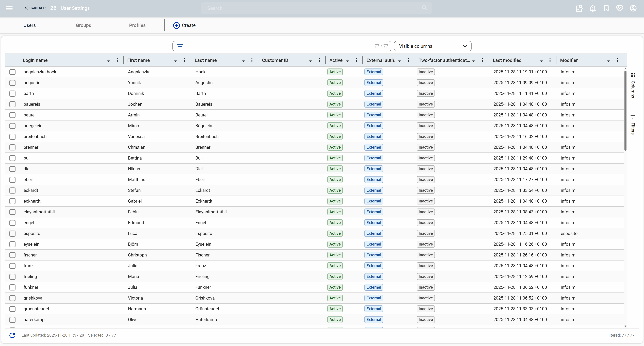
Task: Click the notifications bell icon
Action: click(x=592, y=8)
